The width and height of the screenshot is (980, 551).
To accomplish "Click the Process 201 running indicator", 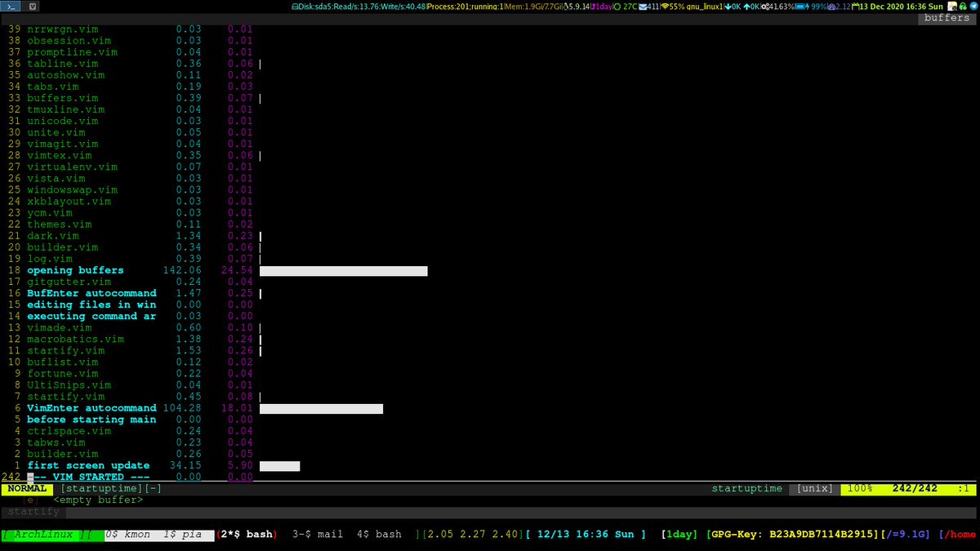I will [465, 7].
